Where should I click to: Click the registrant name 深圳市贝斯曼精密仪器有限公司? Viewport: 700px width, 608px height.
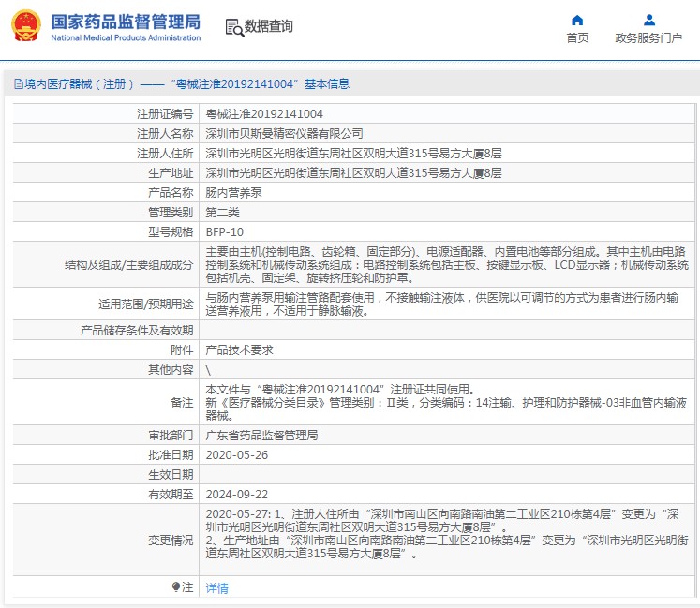(x=284, y=134)
